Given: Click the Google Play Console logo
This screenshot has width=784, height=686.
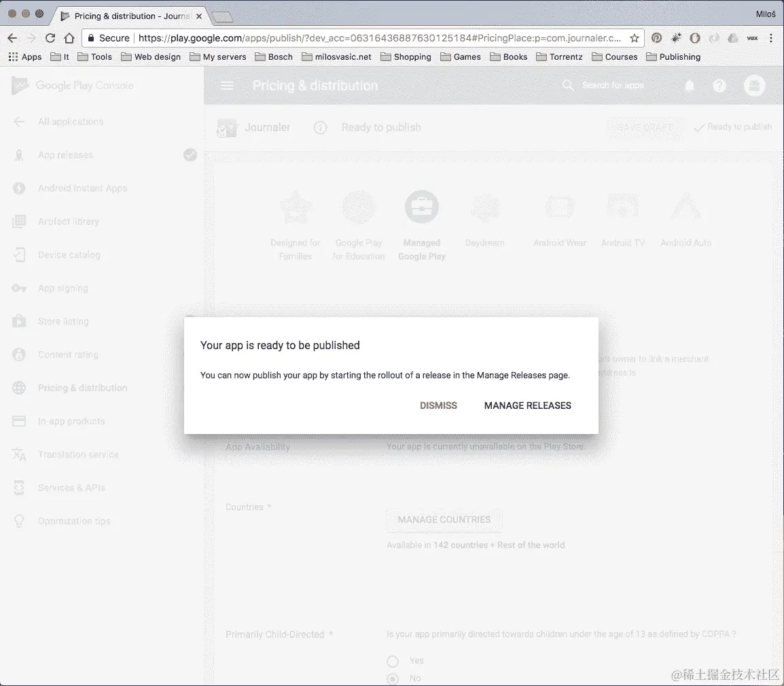Looking at the screenshot, I should pos(73,86).
